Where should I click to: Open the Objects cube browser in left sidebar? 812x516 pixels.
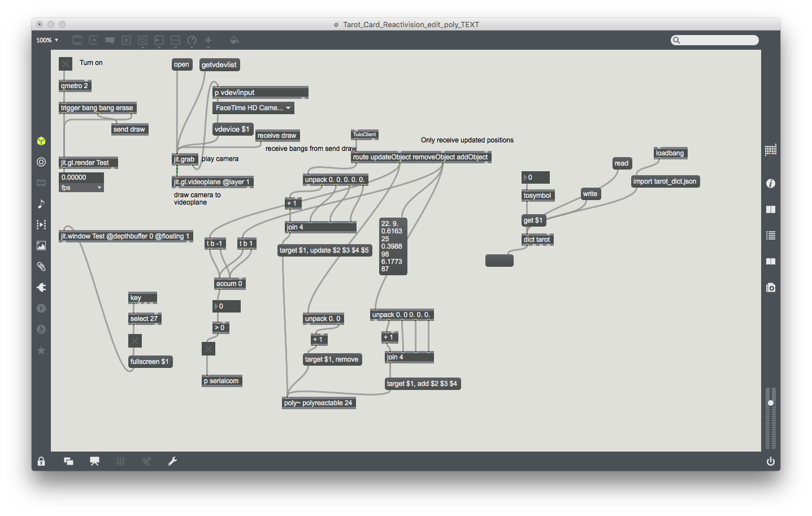41,141
